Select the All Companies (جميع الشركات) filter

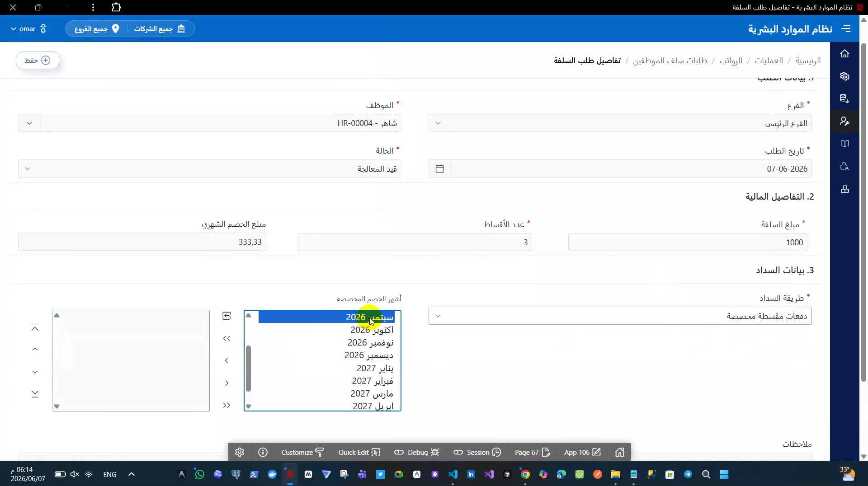pos(160,29)
